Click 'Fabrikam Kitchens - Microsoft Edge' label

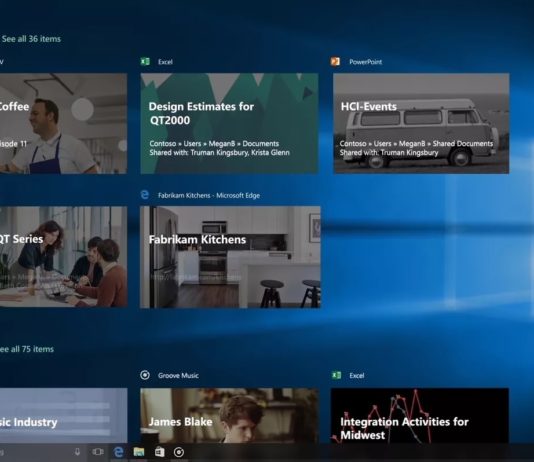(209, 195)
